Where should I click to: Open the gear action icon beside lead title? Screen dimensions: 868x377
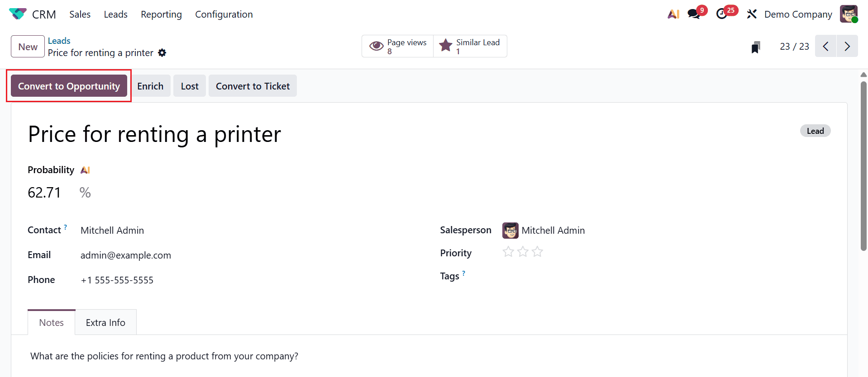point(162,53)
